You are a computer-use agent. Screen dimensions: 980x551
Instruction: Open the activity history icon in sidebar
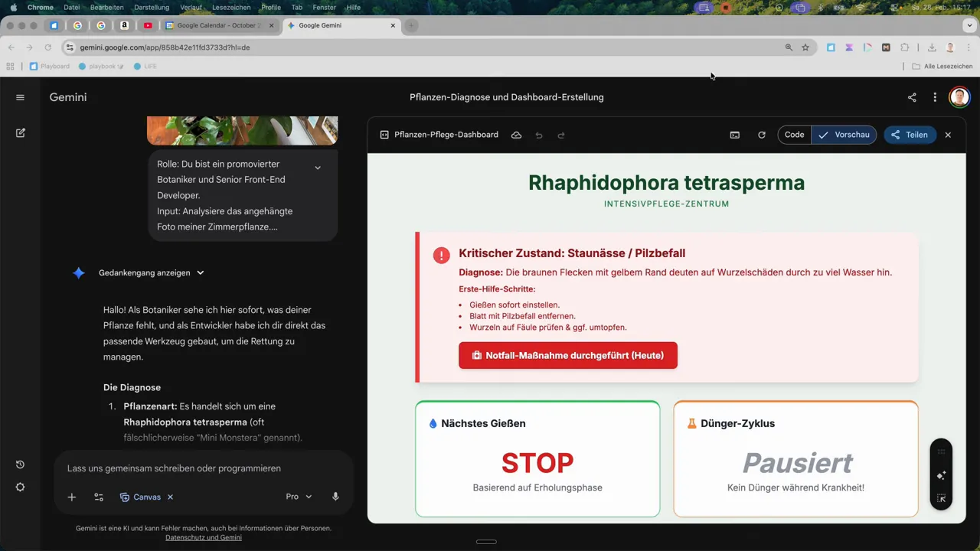tap(20, 465)
